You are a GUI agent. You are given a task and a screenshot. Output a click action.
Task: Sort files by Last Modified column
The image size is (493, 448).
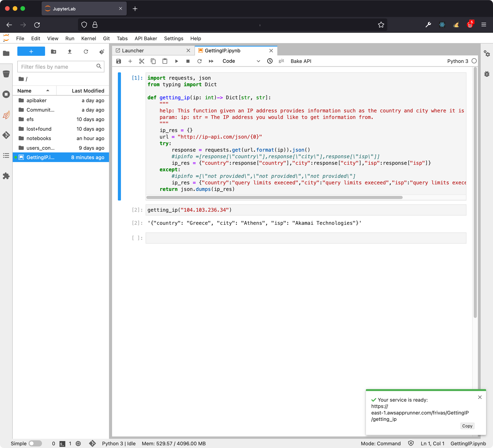point(88,91)
